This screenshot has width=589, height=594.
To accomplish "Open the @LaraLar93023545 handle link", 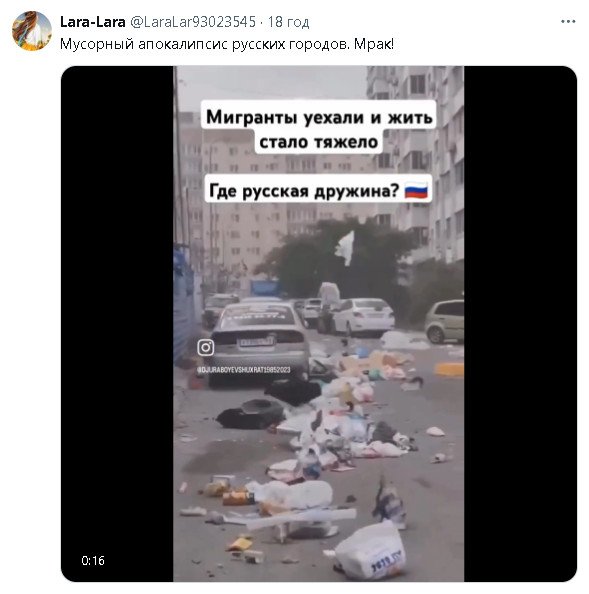I will point(193,22).
